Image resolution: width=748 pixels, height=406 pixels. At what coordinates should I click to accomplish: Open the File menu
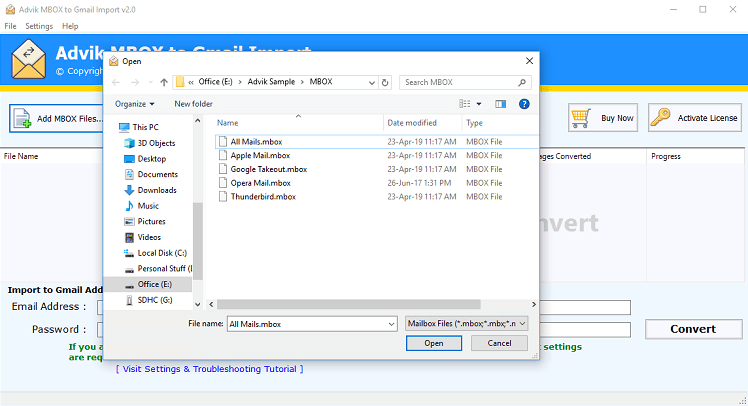(x=10, y=26)
